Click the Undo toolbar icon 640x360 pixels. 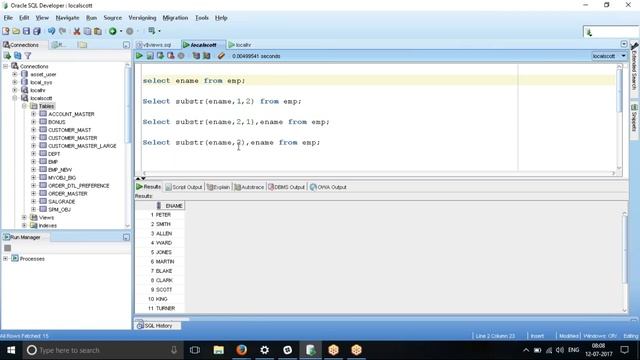point(51,31)
